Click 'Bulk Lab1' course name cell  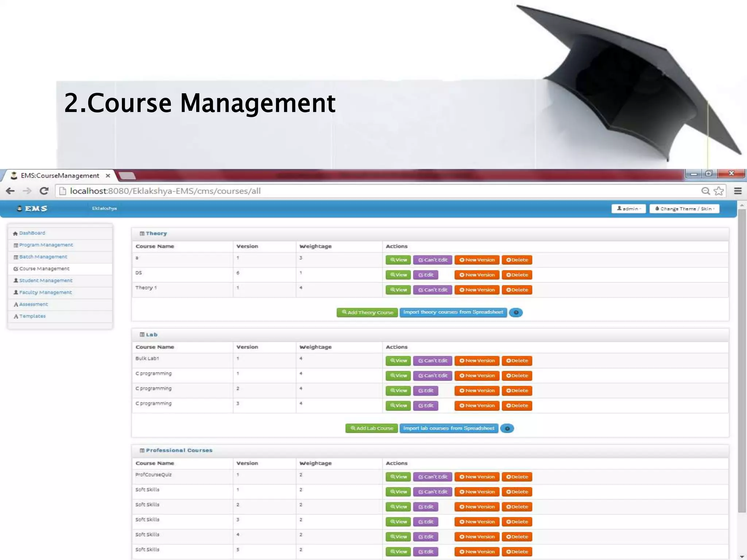point(182,361)
